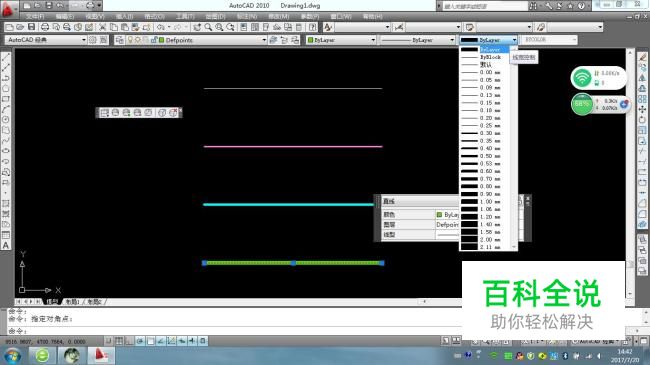Image resolution: width=650 pixels, height=365 pixels.
Task: Toggle Ortho mode in status bar
Action: coord(129,341)
